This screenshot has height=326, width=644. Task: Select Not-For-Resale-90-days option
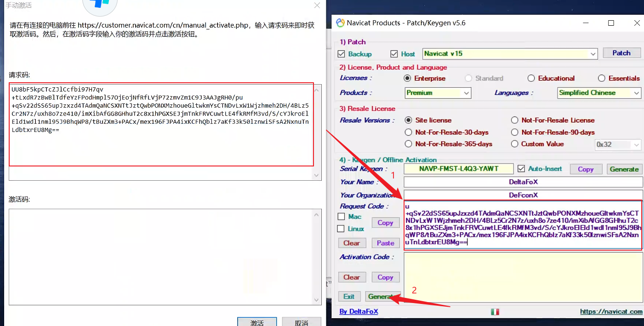point(514,132)
